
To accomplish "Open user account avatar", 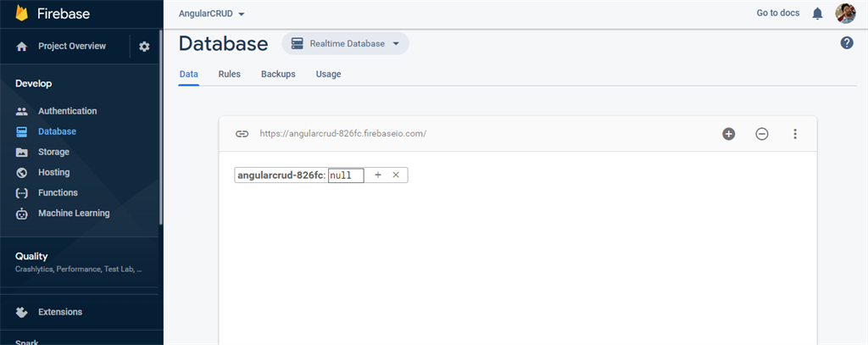I will pos(845,14).
